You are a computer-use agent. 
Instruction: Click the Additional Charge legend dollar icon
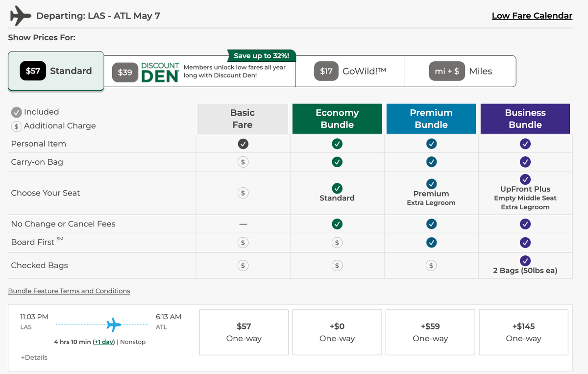tap(17, 126)
